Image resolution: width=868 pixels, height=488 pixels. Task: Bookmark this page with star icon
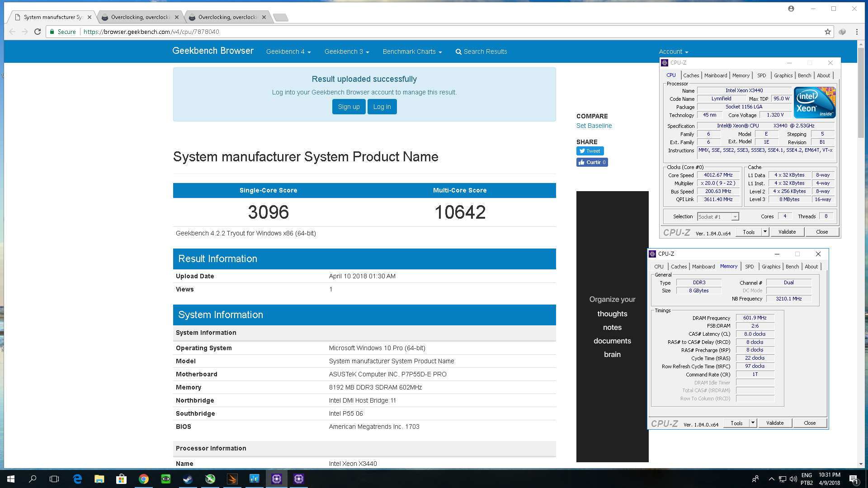tap(828, 32)
